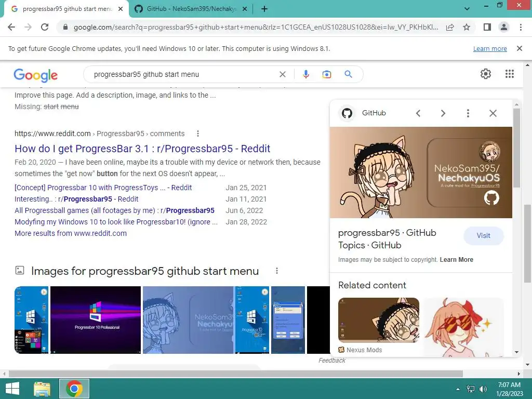Open options for Images results section
Viewport: 532px width, 399px height.
(277, 271)
